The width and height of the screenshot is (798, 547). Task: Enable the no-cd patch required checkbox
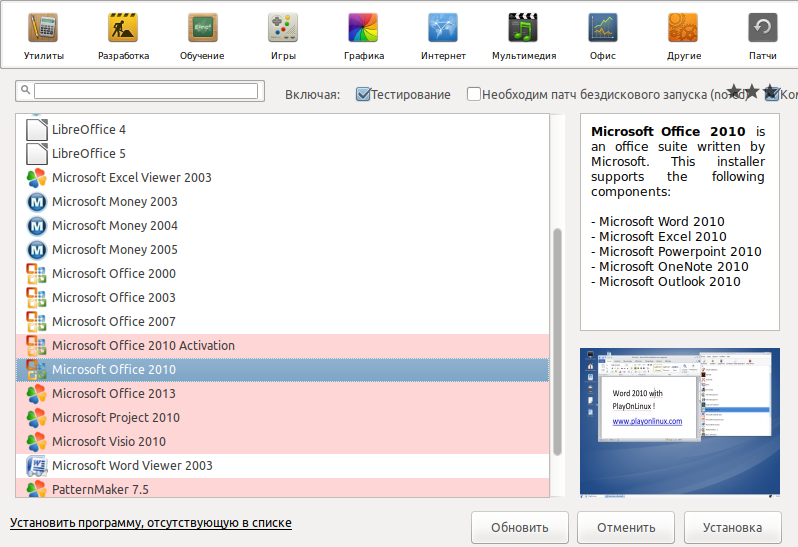coord(474,94)
